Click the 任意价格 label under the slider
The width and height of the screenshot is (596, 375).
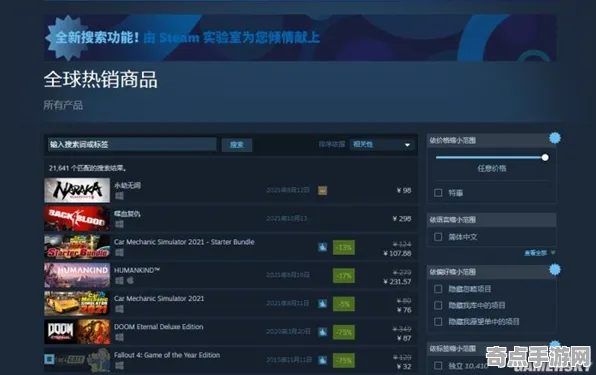tap(492, 168)
